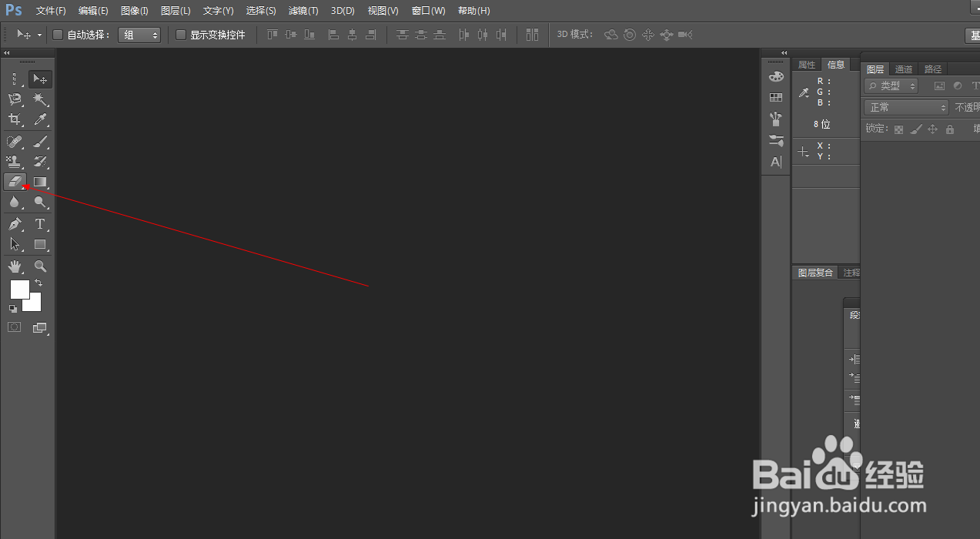
Task: Select the History Brush tool
Action: [x=40, y=162]
